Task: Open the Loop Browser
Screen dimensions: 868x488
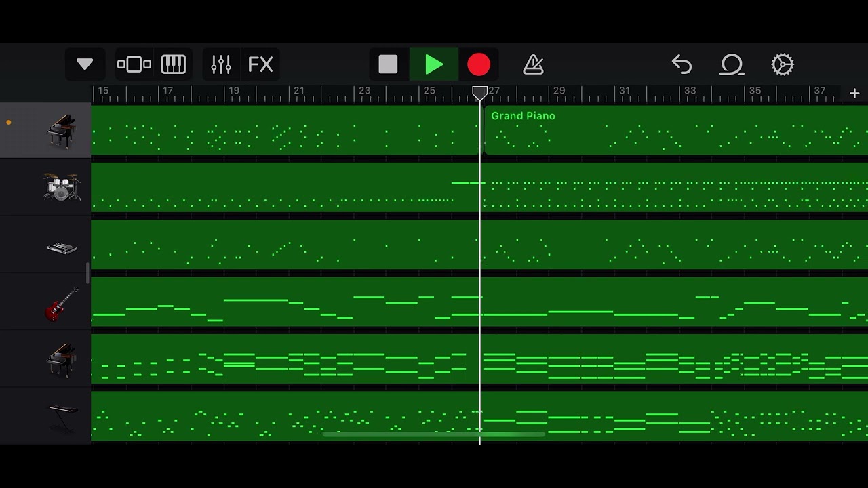Action: click(732, 64)
